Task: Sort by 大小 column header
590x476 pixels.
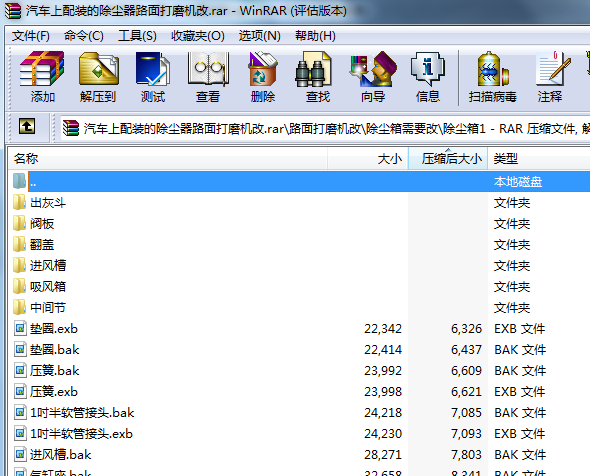Action: [x=368, y=158]
